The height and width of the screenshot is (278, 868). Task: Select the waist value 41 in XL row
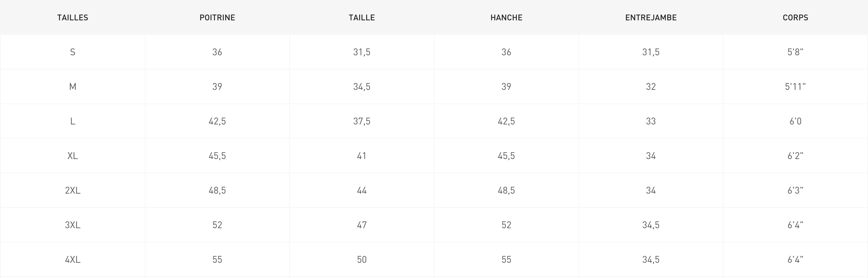pos(362,156)
